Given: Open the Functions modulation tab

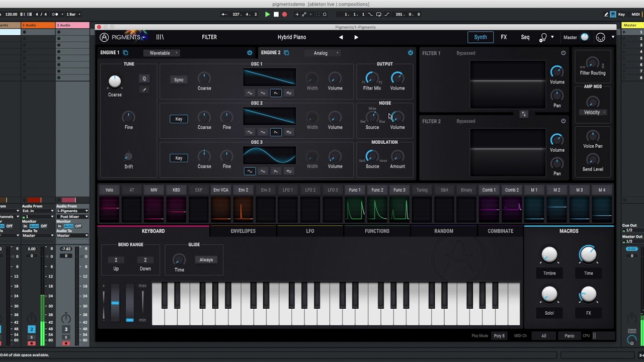Looking at the screenshot, I should click(x=377, y=231).
